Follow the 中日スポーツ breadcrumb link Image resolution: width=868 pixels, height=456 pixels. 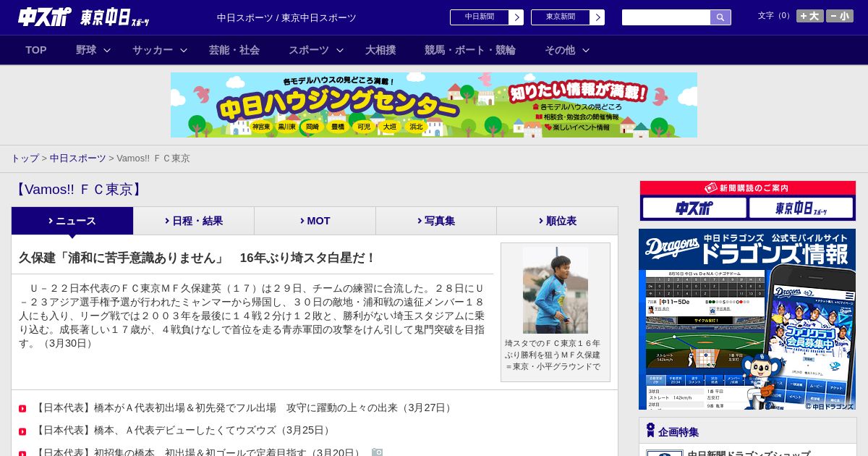pyautogui.click(x=77, y=158)
